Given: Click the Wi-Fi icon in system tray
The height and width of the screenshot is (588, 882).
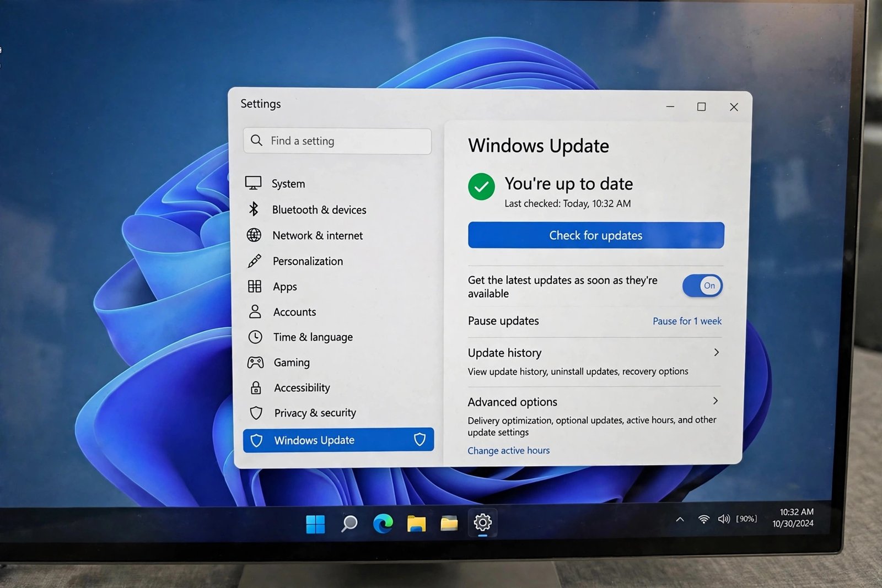Looking at the screenshot, I should (703, 519).
